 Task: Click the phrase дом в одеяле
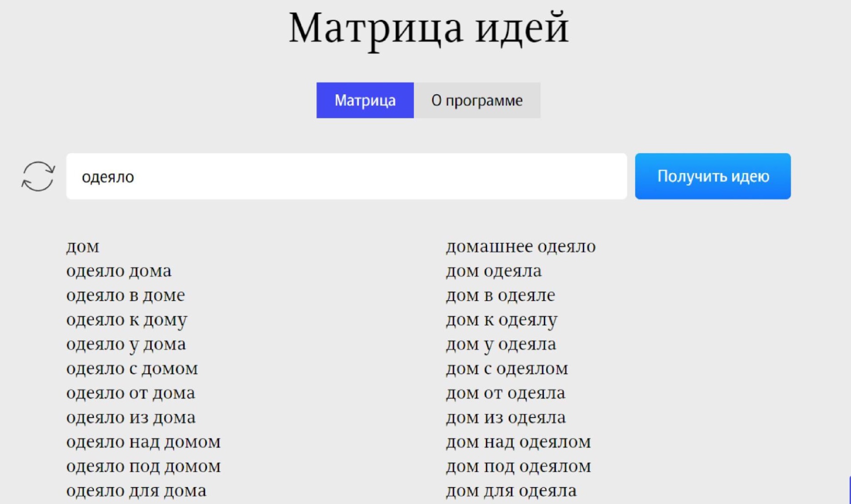point(500,295)
